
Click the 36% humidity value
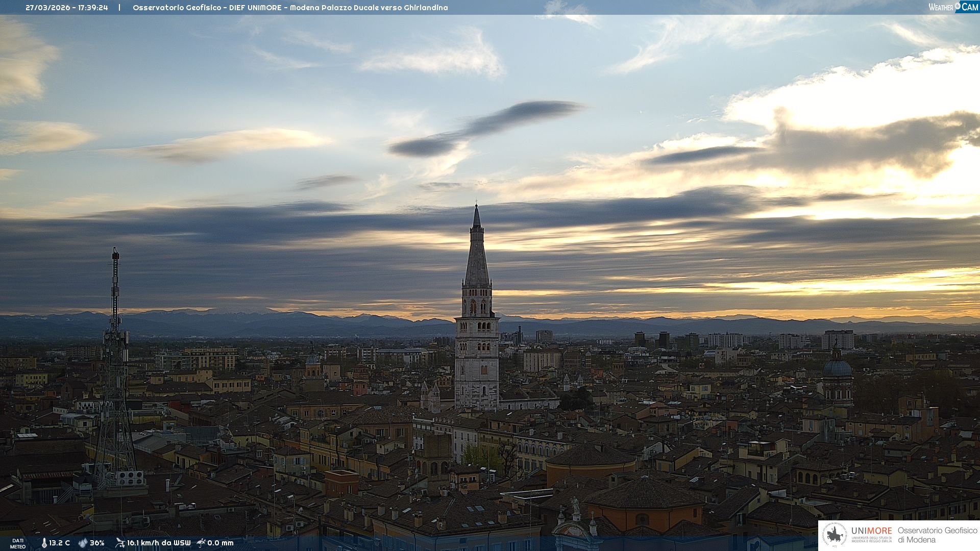click(97, 543)
